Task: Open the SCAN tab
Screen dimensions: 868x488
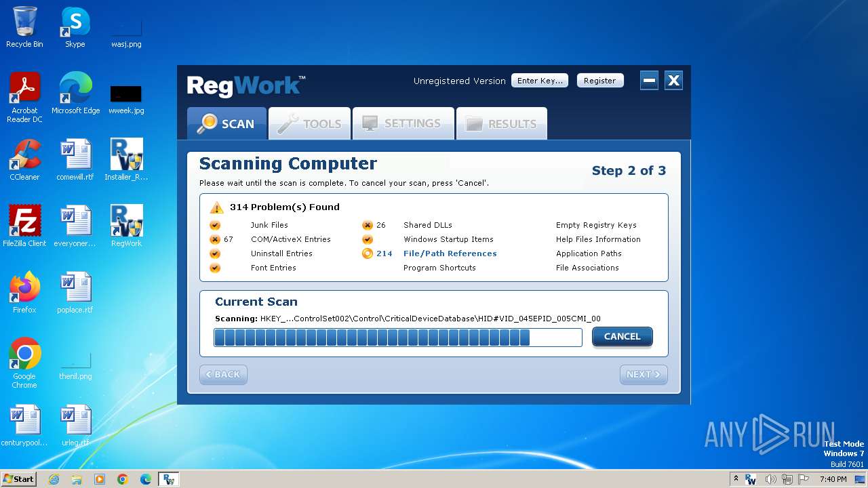Action: (226, 123)
